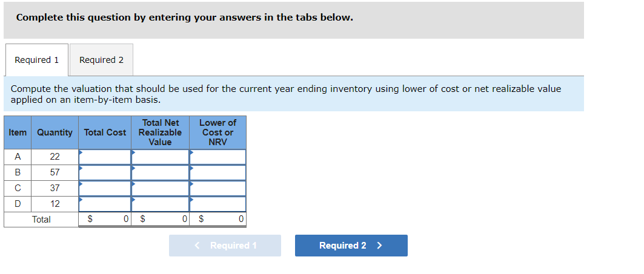Click the blue Required 2 next button

point(351,246)
